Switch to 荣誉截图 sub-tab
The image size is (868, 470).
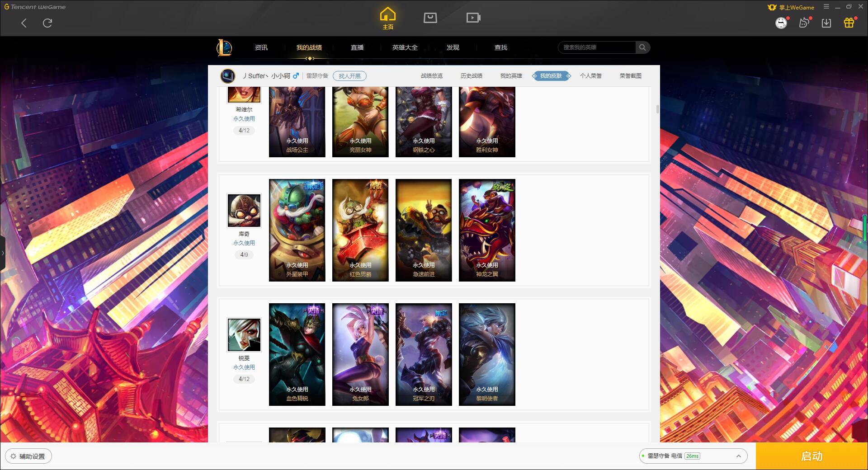631,76
